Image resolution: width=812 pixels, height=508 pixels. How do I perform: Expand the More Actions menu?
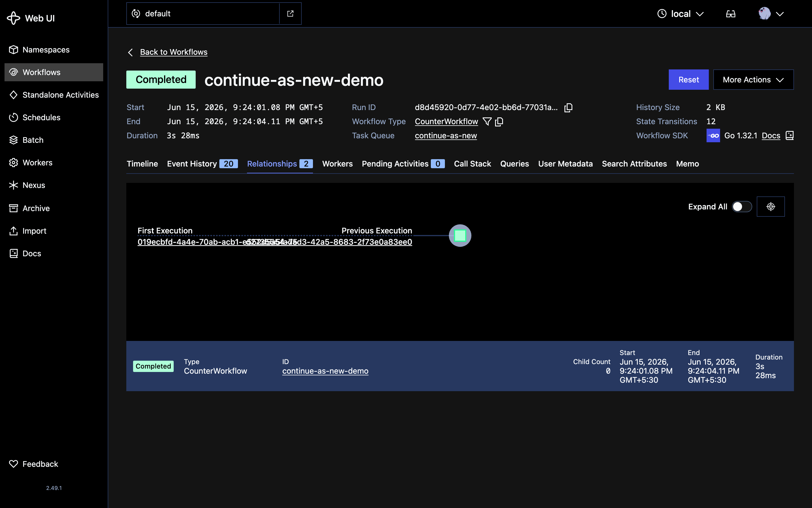pyautogui.click(x=753, y=80)
